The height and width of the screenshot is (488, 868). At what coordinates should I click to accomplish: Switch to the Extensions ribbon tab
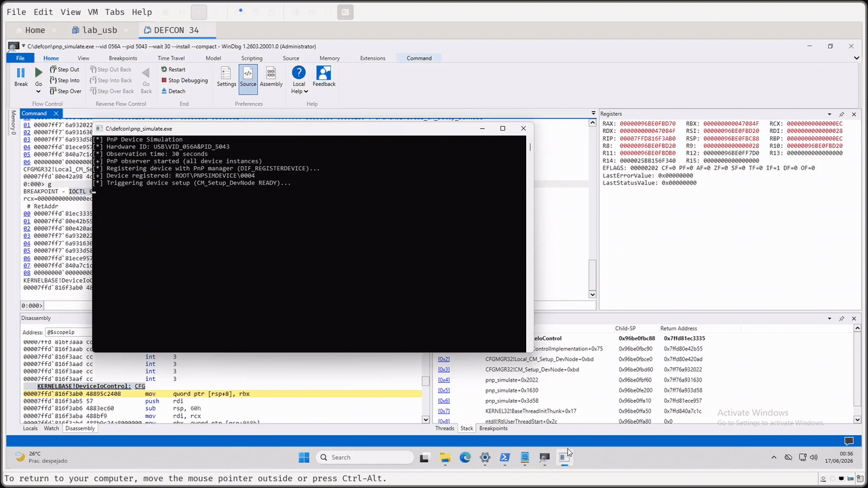coord(372,58)
